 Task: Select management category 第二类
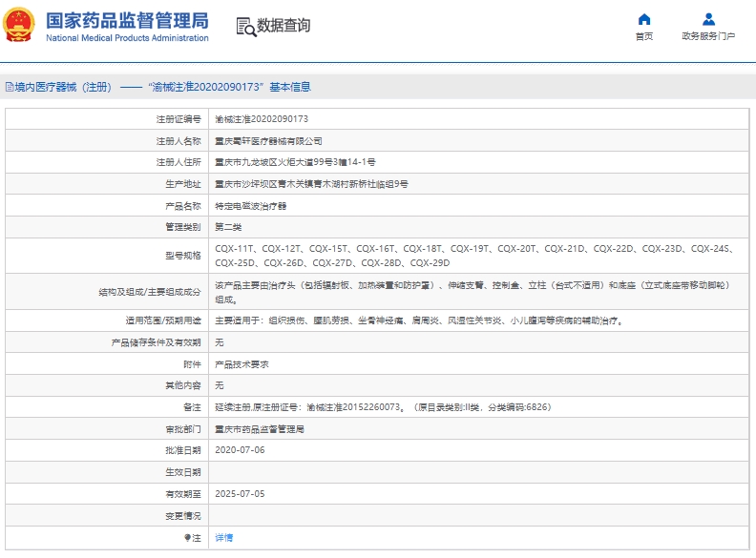pyautogui.click(x=228, y=227)
